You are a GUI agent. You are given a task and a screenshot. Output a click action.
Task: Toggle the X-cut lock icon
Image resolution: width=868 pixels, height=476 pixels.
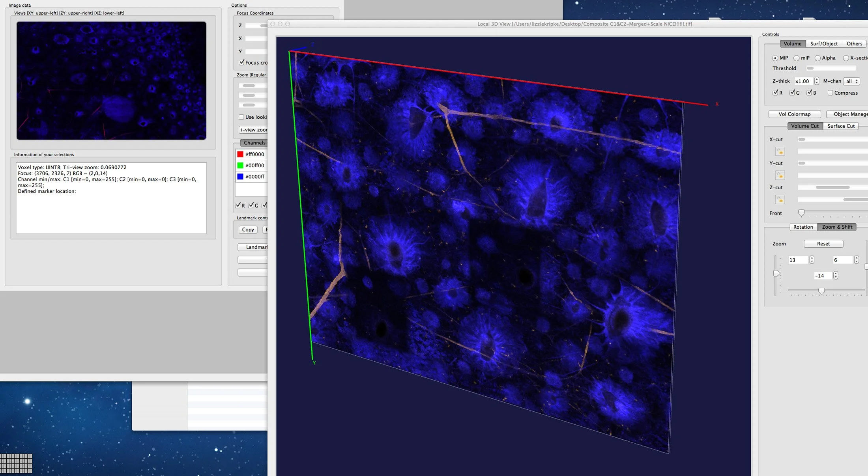click(x=780, y=151)
